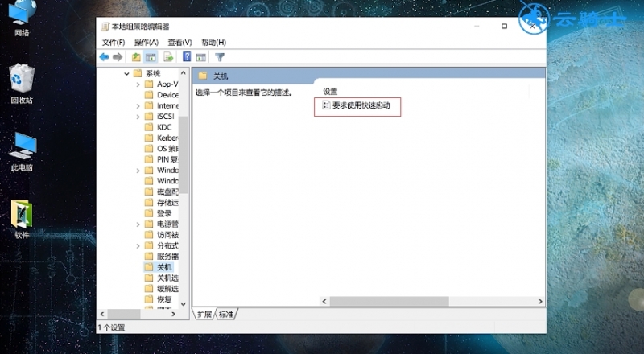Click the tree pane vertical scrollbar thumb

pyautogui.click(x=184, y=154)
